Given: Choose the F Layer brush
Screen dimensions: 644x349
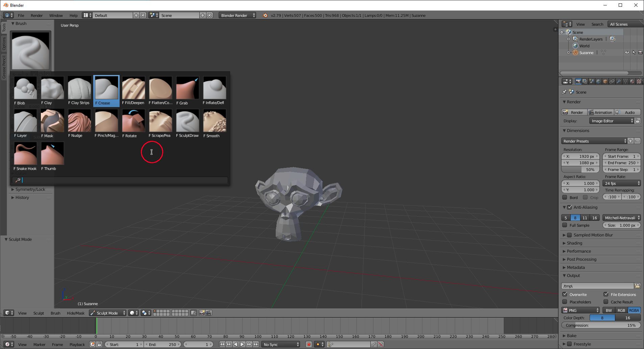Looking at the screenshot, I should click(x=25, y=124).
